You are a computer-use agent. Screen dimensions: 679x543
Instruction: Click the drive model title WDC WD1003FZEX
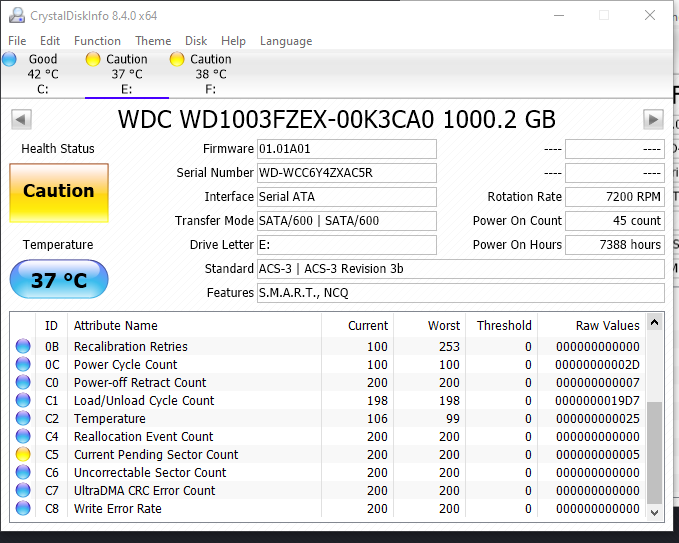(336, 119)
